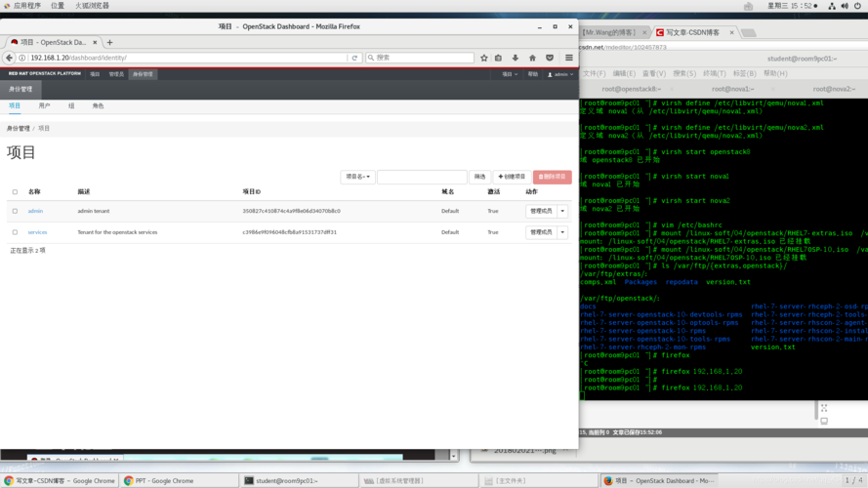Open the admin project link
The image size is (868, 488).
35,211
